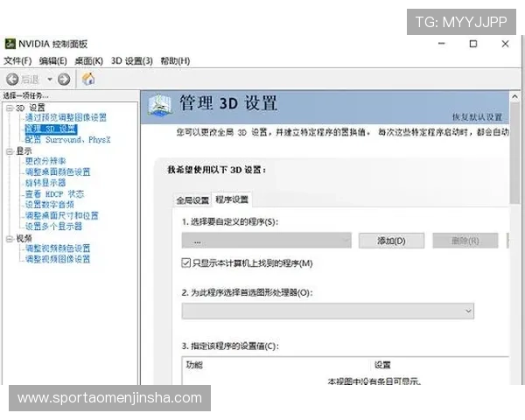Viewport: 525px width, 420px height.
Task: Open the 帮助(H) menu
Action: point(175,61)
